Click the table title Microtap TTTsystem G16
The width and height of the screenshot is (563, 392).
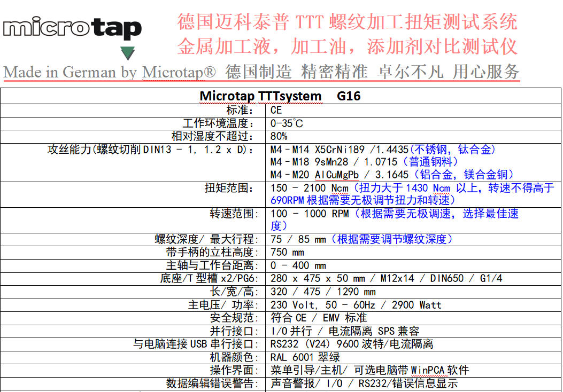pyautogui.click(x=280, y=96)
